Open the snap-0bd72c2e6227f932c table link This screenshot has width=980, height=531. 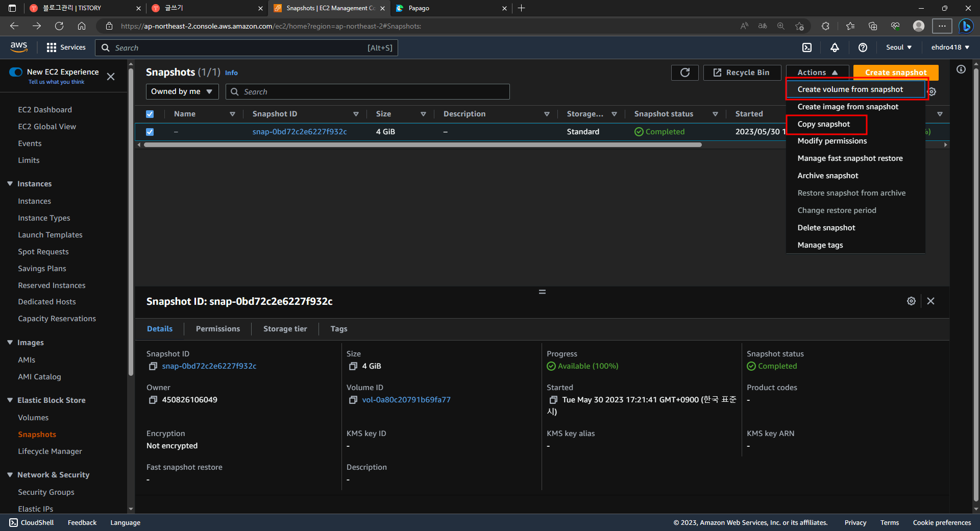tap(300, 132)
